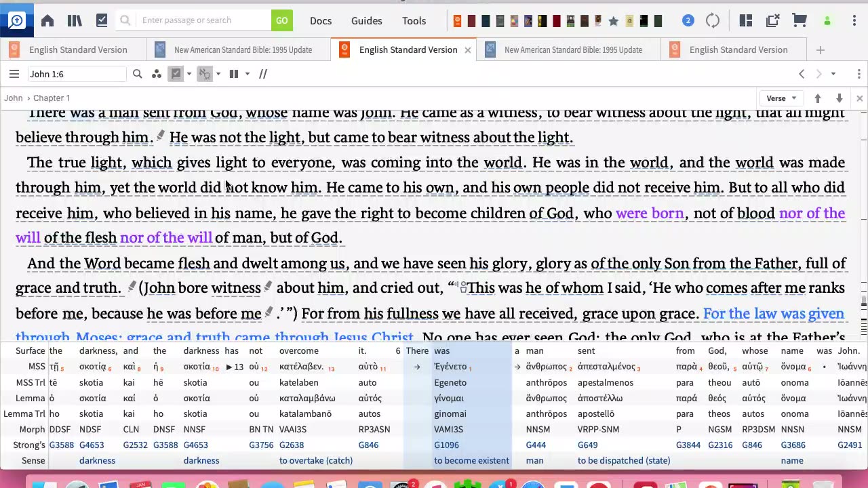Click the morphology code VAMI3S
This screenshot has height=488, width=868.
[x=448, y=429]
